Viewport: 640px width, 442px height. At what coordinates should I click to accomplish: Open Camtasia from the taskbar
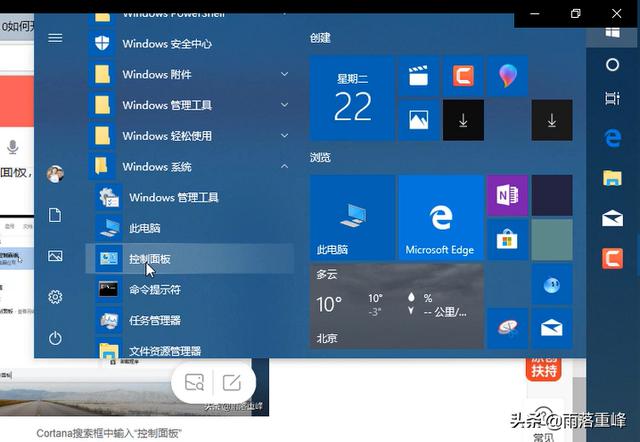click(x=612, y=258)
